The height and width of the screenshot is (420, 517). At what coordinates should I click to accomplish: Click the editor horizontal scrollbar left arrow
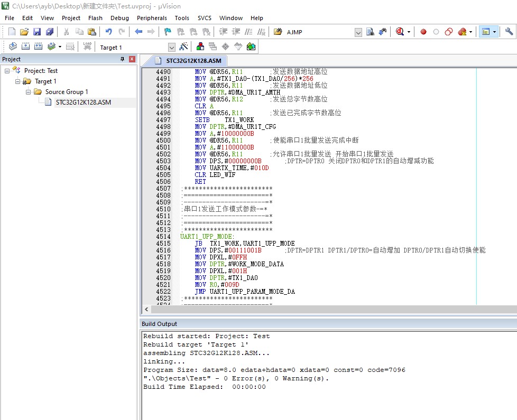(147, 309)
